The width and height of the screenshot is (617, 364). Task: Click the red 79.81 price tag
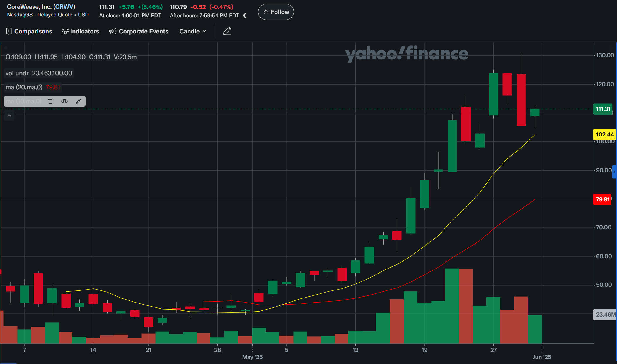602,199
